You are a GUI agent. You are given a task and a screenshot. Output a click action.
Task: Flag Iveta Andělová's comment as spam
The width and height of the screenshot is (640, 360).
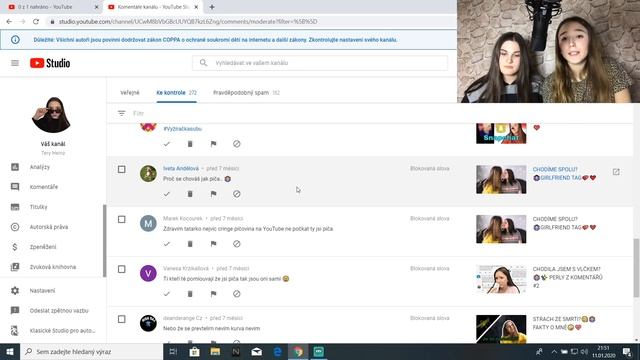(213, 194)
